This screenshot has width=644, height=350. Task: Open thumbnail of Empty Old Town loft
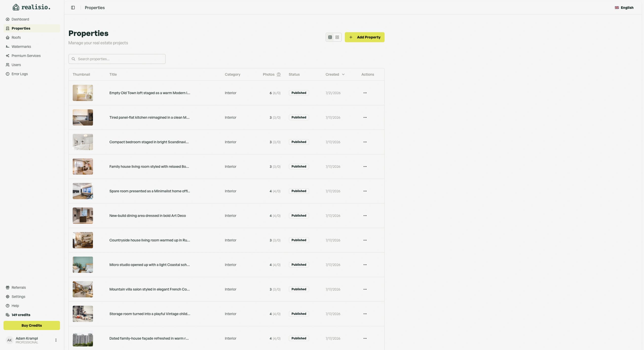coord(83,93)
